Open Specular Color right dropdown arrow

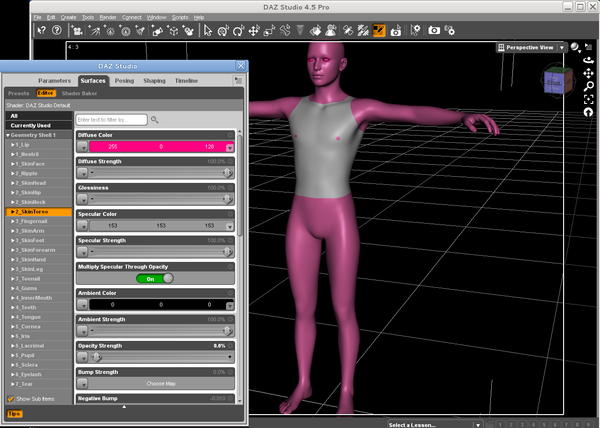(x=230, y=226)
